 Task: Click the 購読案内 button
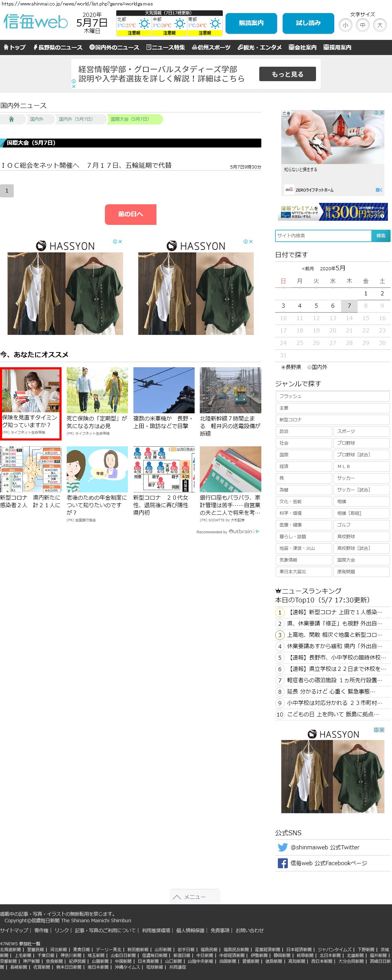click(x=251, y=23)
